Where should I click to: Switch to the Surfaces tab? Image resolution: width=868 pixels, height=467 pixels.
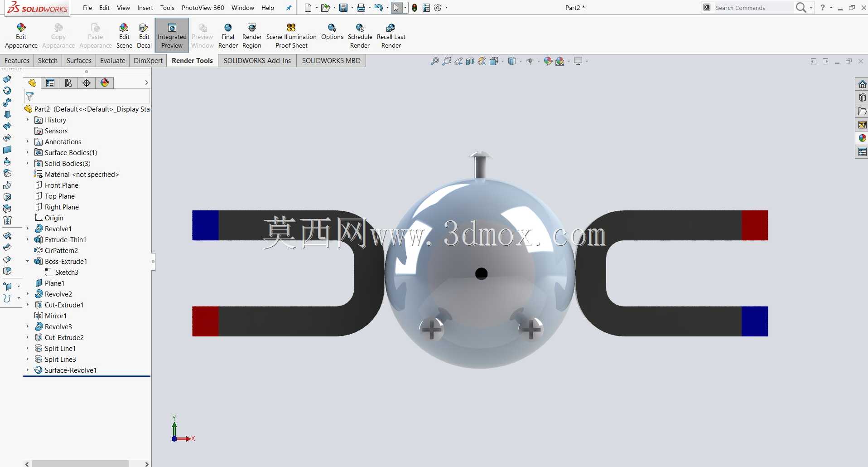(x=79, y=61)
